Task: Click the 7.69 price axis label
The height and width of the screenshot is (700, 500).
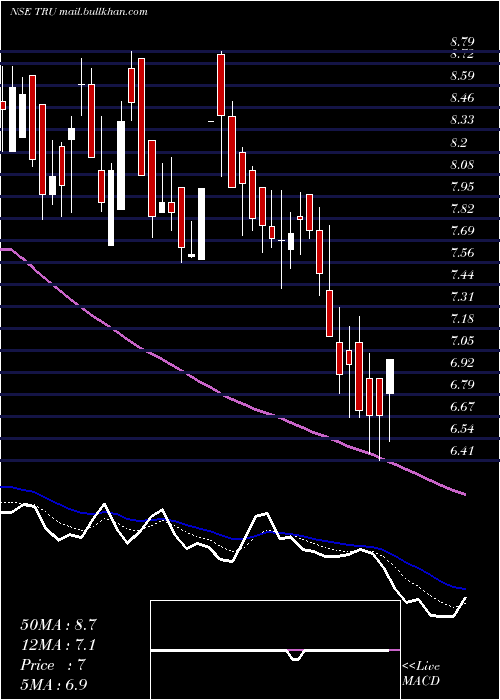Action: (x=462, y=230)
